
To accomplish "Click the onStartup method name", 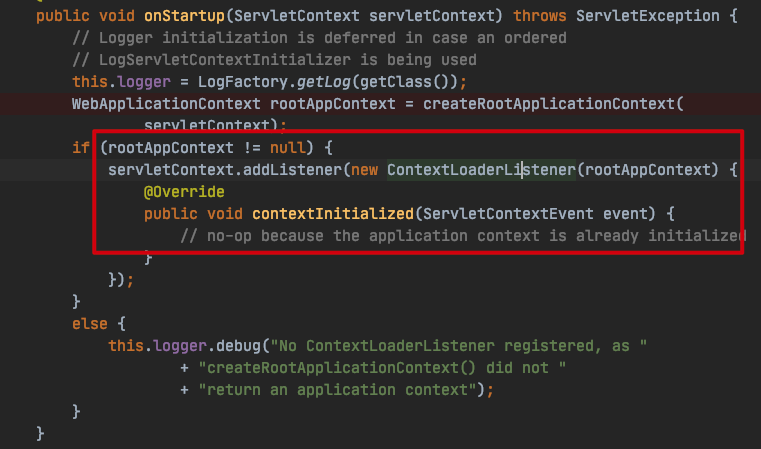I will pyautogui.click(x=184, y=16).
